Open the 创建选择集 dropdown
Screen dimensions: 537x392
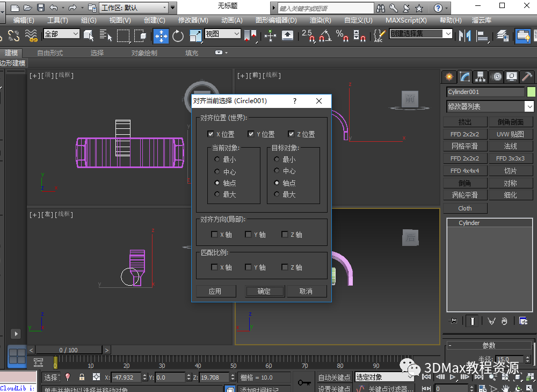[x=447, y=33]
